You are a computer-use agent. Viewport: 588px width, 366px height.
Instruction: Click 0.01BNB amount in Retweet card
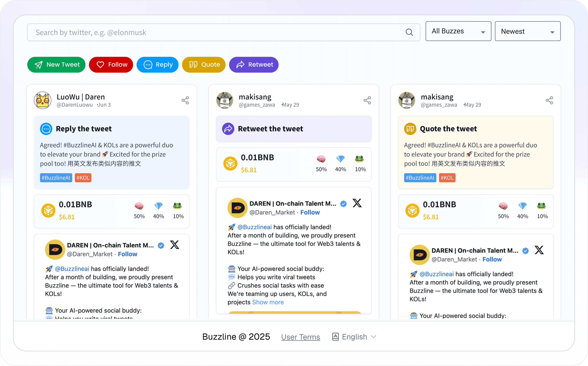click(x=257, y=158)
